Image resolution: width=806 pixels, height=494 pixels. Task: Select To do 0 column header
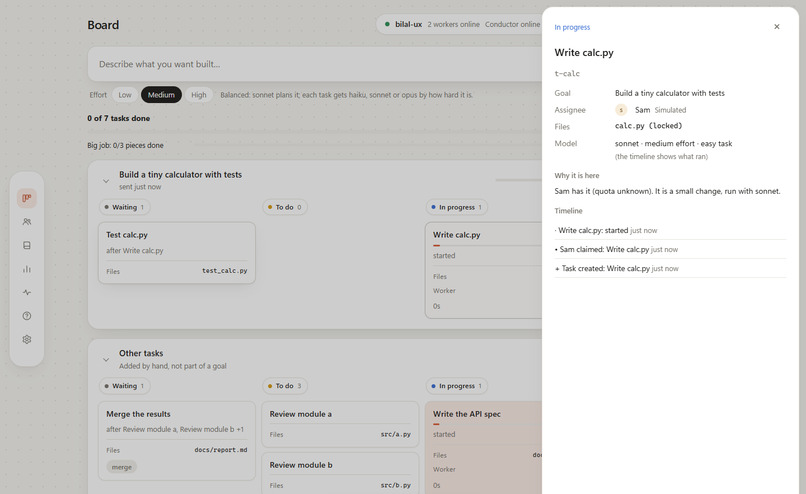pos(285,207)
